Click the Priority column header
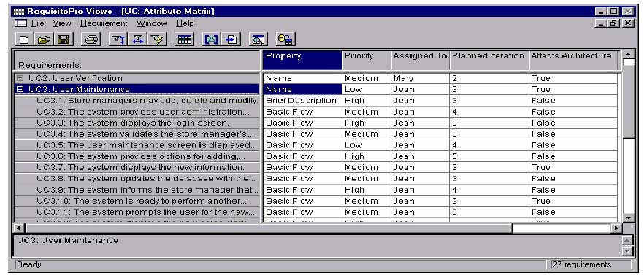The height and width of the screenshot is (276, 644). click(x=367, y=61)
